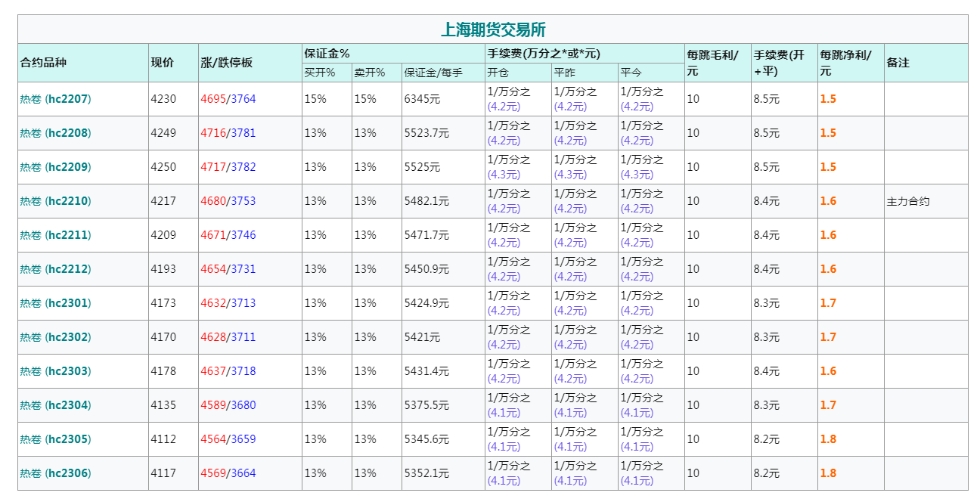Click margin value 5523.7元
Image resolution: width=980 pixels, height=502 pixels.
coord(426,133)
